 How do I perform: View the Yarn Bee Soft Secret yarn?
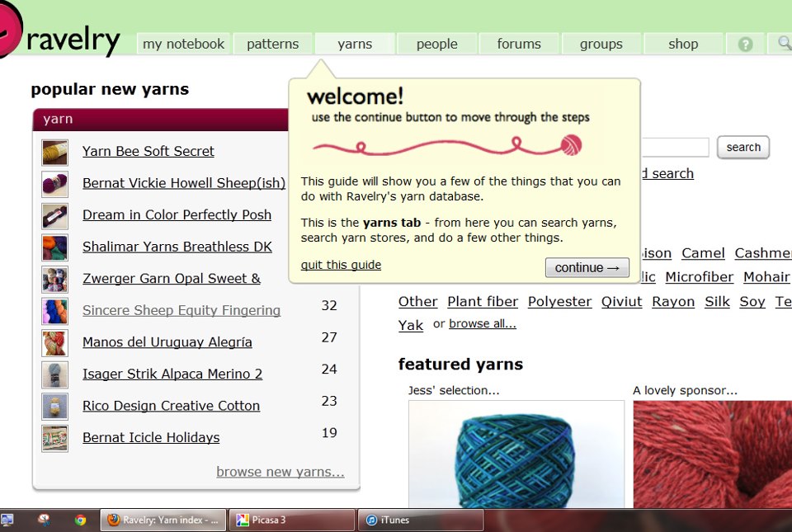(x=148, y=151)
